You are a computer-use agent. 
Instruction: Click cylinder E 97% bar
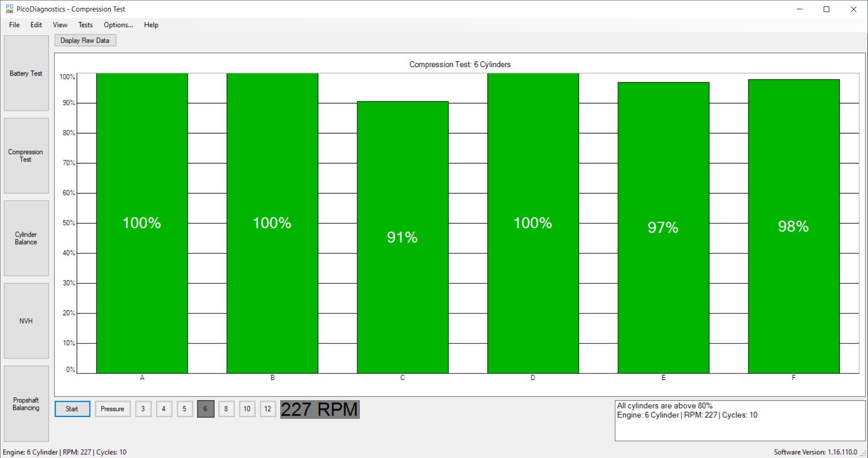tap(664, 228)
